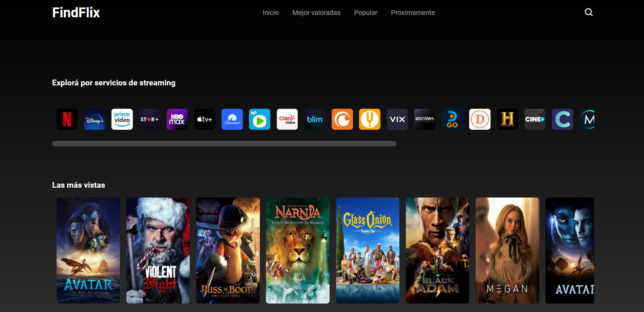Select the orange Crunchyroll icon
Viewport: 644px width, 312px height.
coord(342,119)
